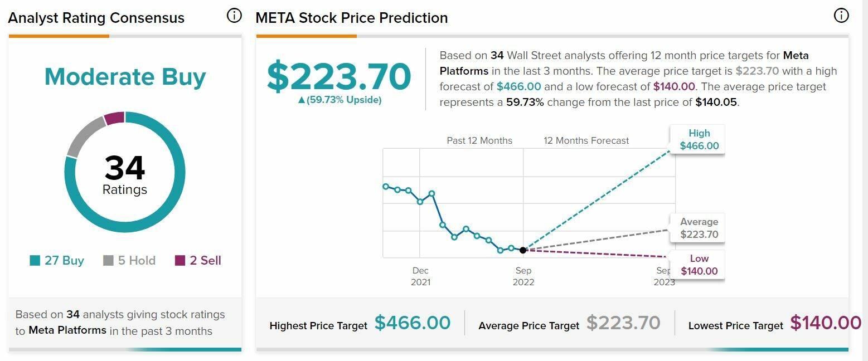Click the 34 Ratings donut center
This screenshot has height=361, width=868.
point(125,174)
